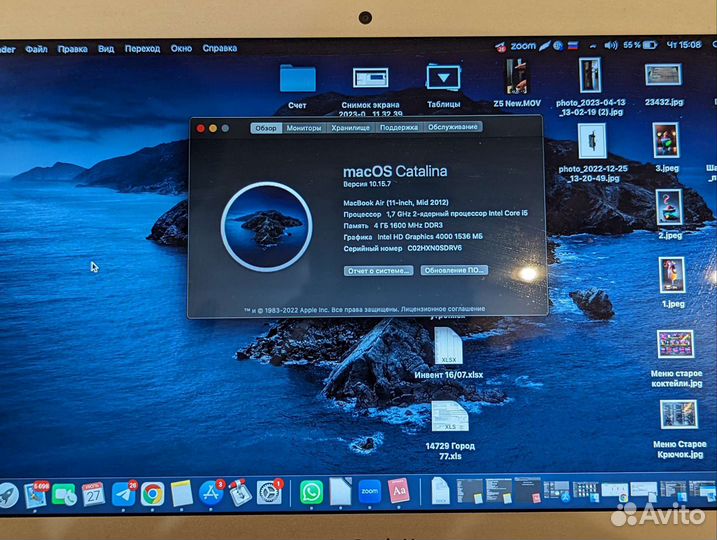
Task: Open the Окно menu
Action: click(x=181, y=48)
